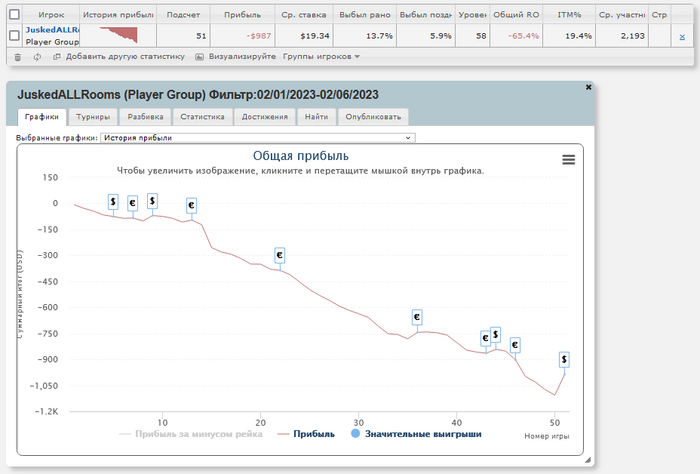Toggle the Прибыль за минусом рейка legend series
The height and width of the screenshot is (474, 700).
(192, 434)
